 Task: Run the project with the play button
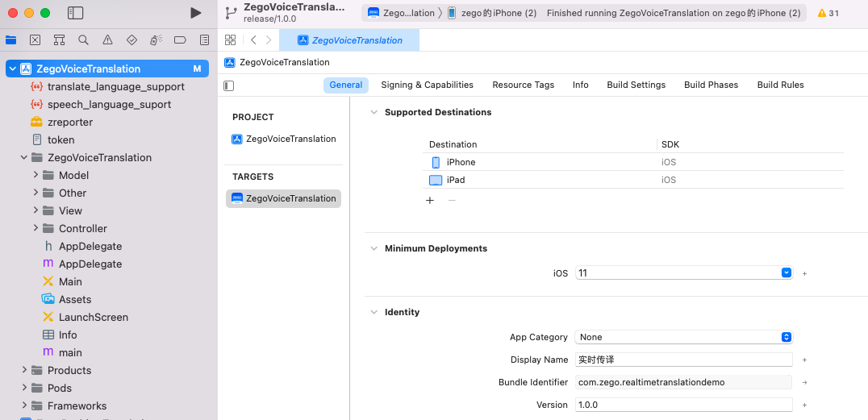click(195, 13)
